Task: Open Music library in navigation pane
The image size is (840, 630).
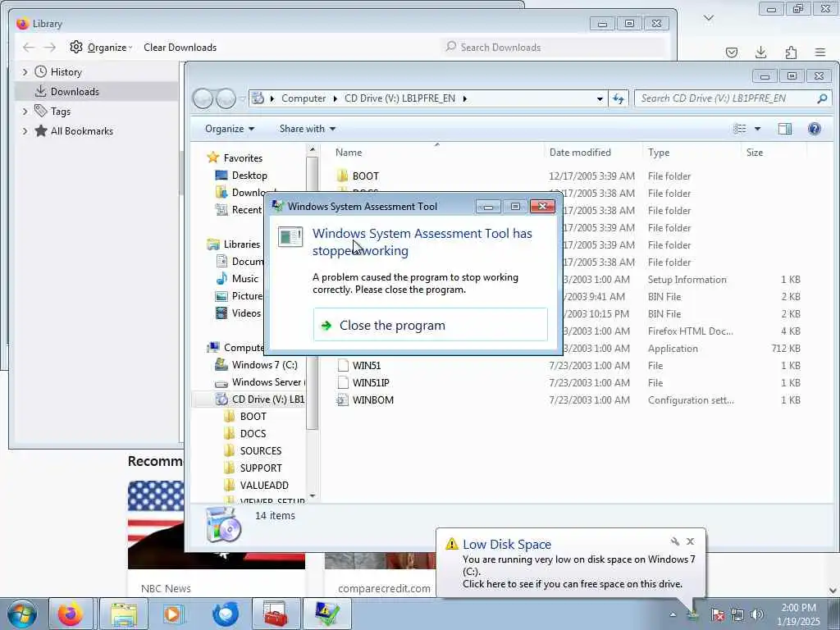Action: 244,279
